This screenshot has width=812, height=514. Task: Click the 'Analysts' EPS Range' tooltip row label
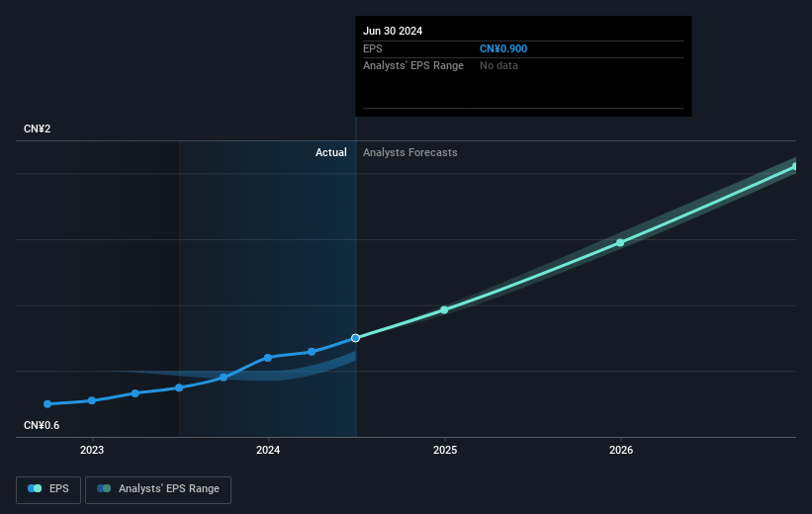click(x=413, y=66)
